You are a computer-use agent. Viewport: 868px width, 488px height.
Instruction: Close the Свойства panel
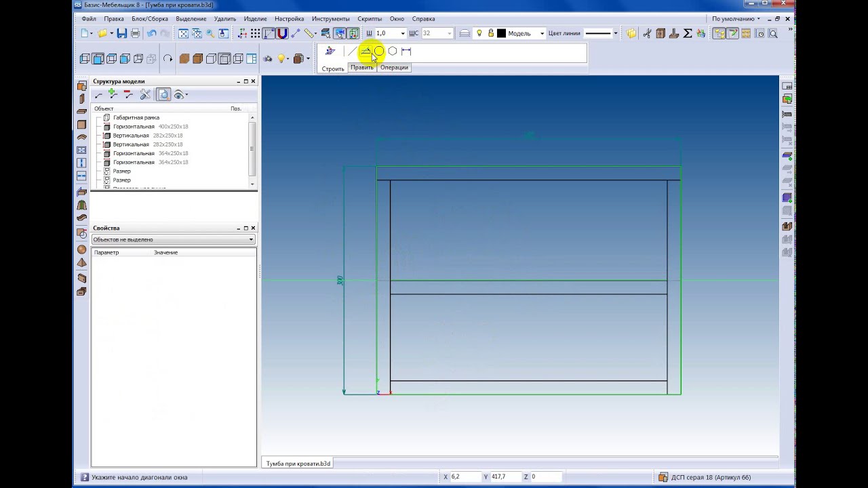(x=254, y=228)
